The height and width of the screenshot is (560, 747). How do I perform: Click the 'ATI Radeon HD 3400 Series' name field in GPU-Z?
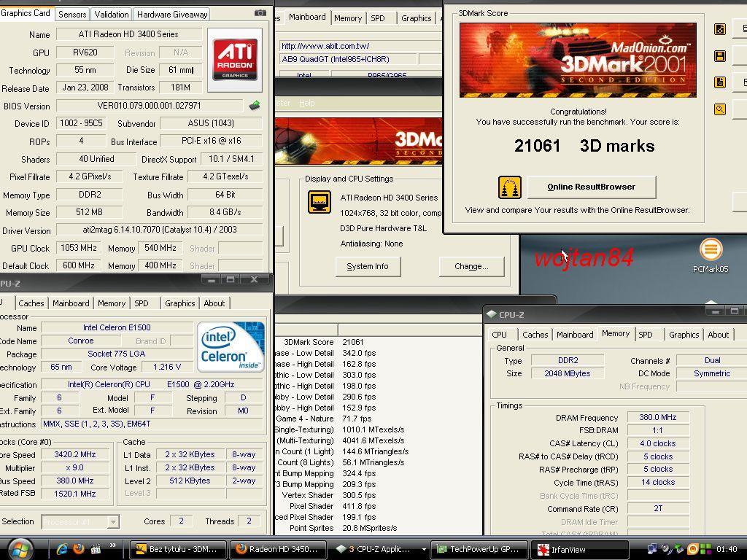point(128,34)
